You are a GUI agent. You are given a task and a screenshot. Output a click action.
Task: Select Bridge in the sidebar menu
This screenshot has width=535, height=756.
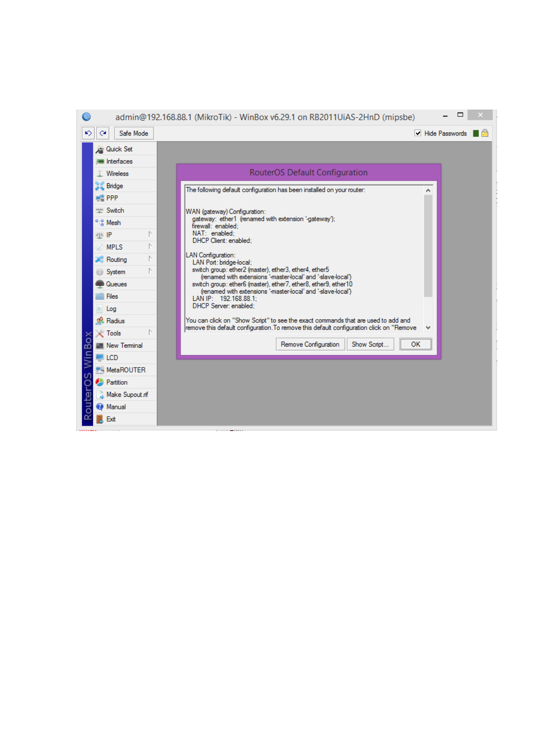pos(125,186)
